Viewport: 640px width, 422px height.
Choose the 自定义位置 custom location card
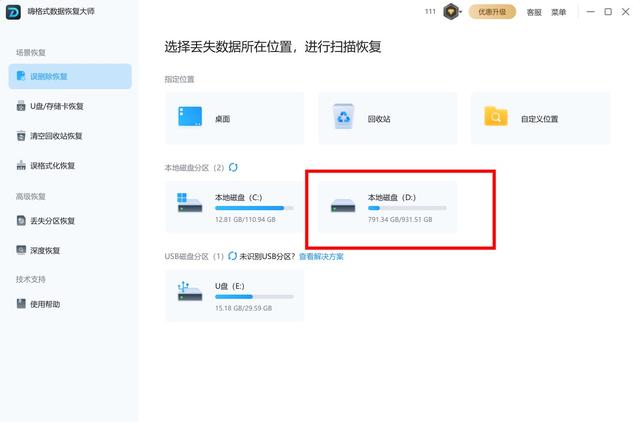tap(540, 118)
